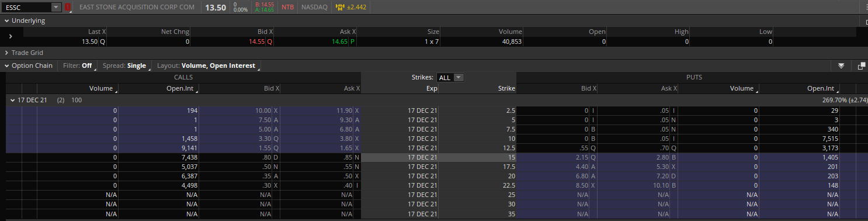Click the detach option chain window icon

pos(862,66)
